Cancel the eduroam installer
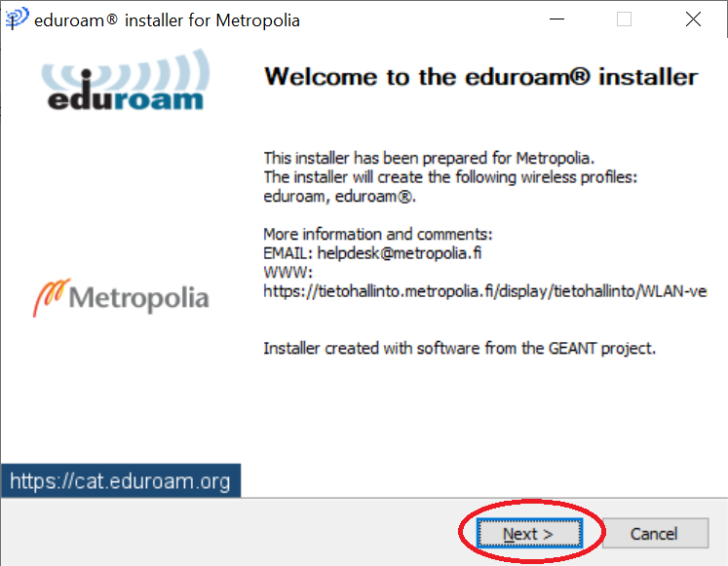Viewport: 728px width, 566px height. (655, 534)
